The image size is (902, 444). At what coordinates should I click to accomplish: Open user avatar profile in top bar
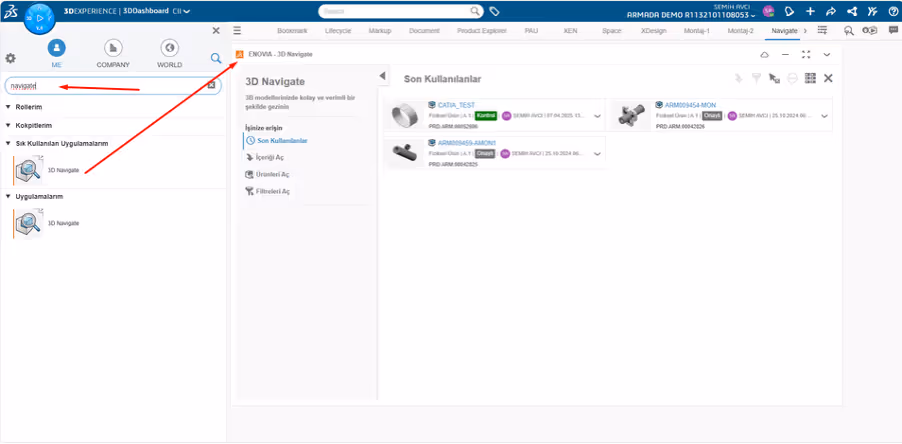(768, 11)
